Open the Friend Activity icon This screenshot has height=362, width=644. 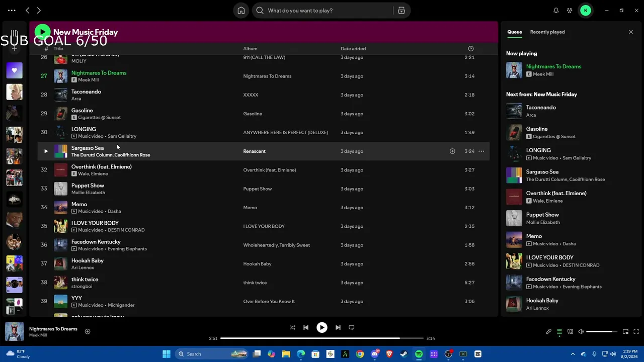coord(570,10)
